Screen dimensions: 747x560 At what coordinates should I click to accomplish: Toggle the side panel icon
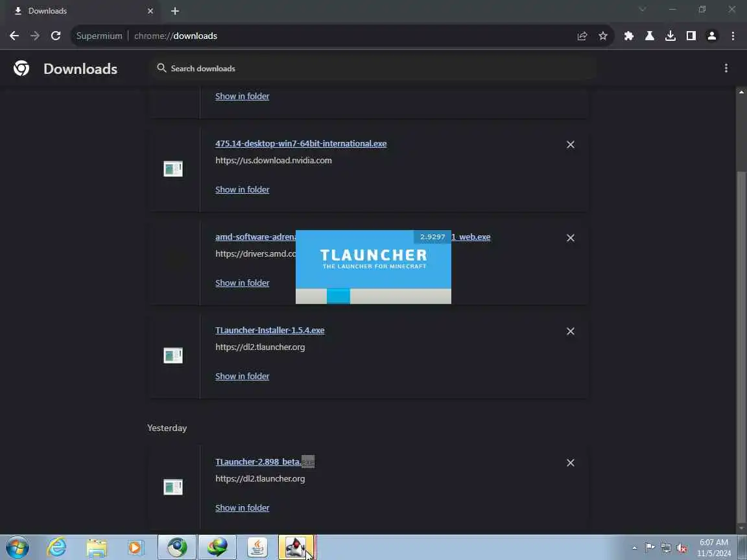tap(691, 36)
